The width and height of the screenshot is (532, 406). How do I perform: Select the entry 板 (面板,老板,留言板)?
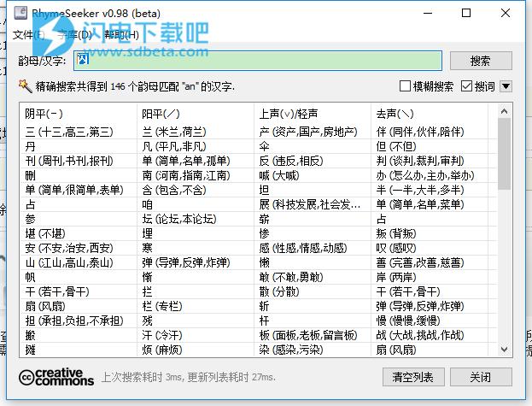(308, 336)
